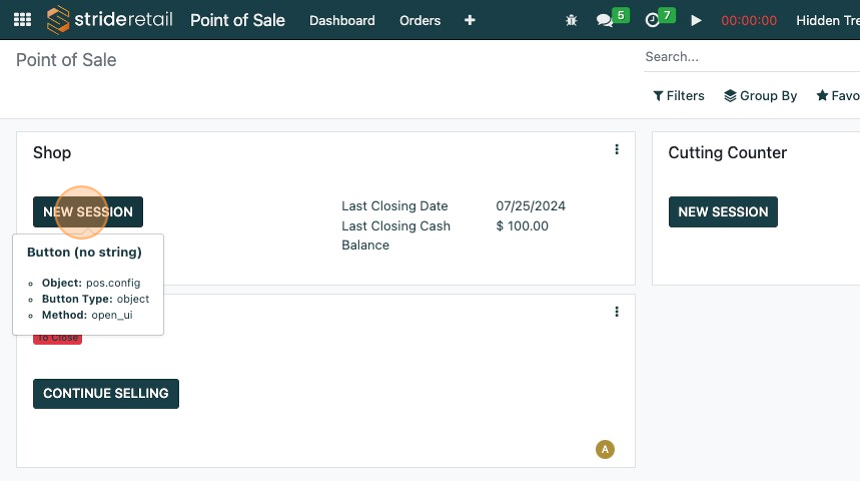Open the bug debug tools icon

(571, 20)
